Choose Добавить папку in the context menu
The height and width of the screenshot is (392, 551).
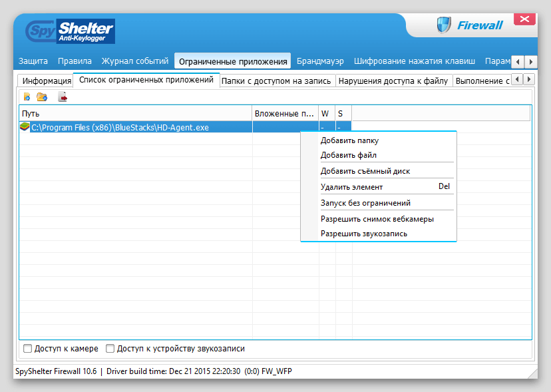pos(379,140)
